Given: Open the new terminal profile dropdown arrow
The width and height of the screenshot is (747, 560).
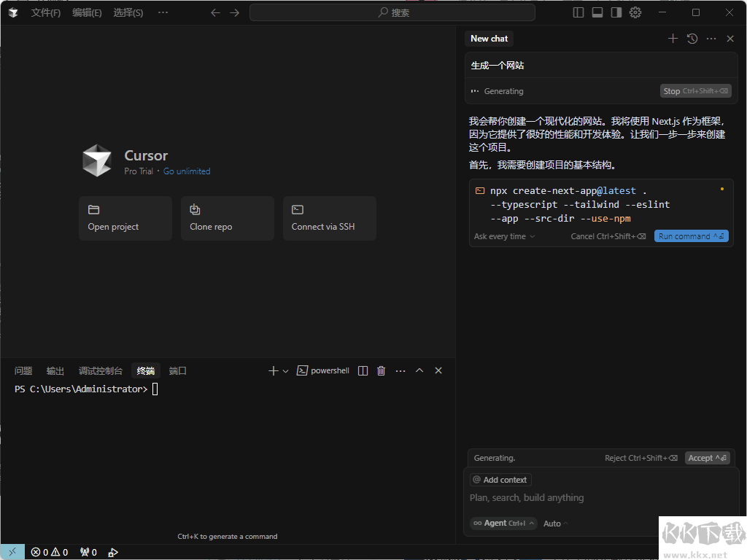Looking at the screenshot, I should pyautogui.click(x=285, y=371).
